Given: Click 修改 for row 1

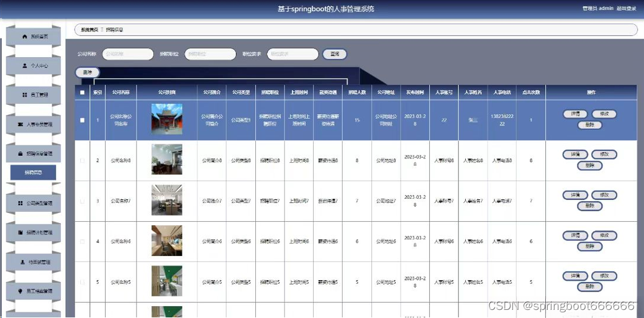Looking at the screenshot, I should point(604,114).
